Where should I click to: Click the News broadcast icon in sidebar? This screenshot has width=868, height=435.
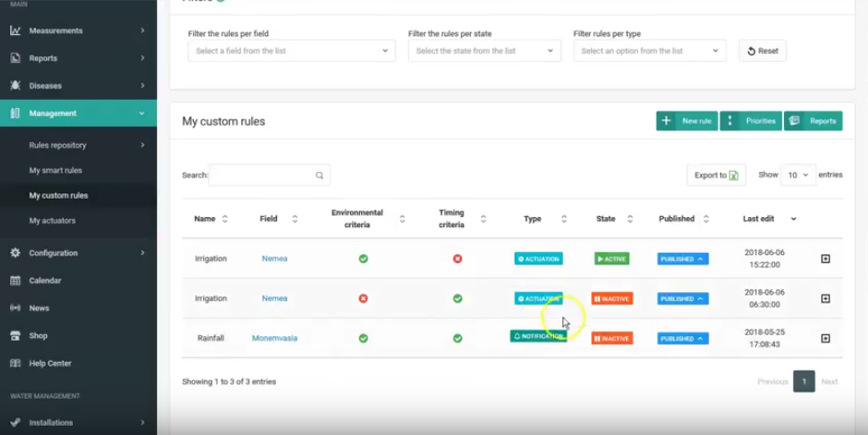tap(16, 308)
